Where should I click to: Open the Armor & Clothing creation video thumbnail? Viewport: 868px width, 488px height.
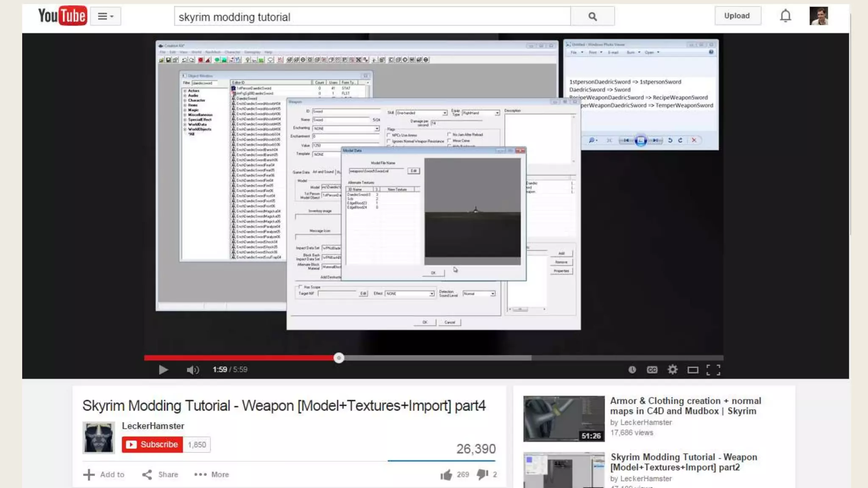click(564, 419)
